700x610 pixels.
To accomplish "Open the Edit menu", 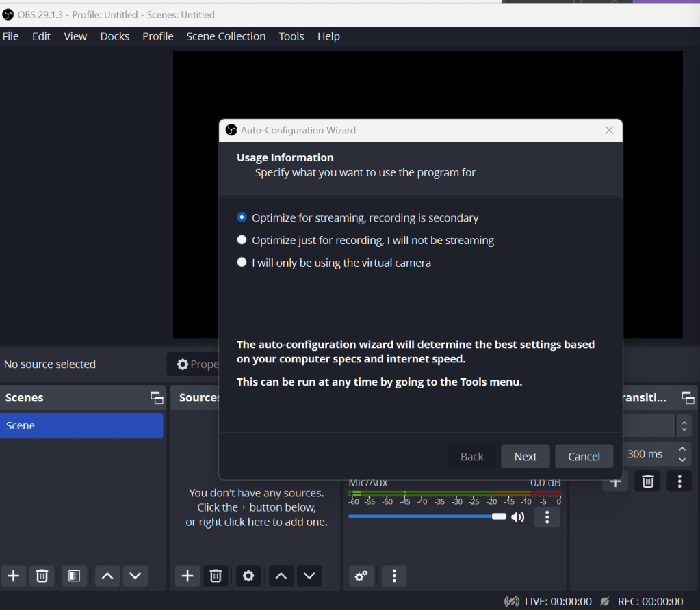I will 41,36.
